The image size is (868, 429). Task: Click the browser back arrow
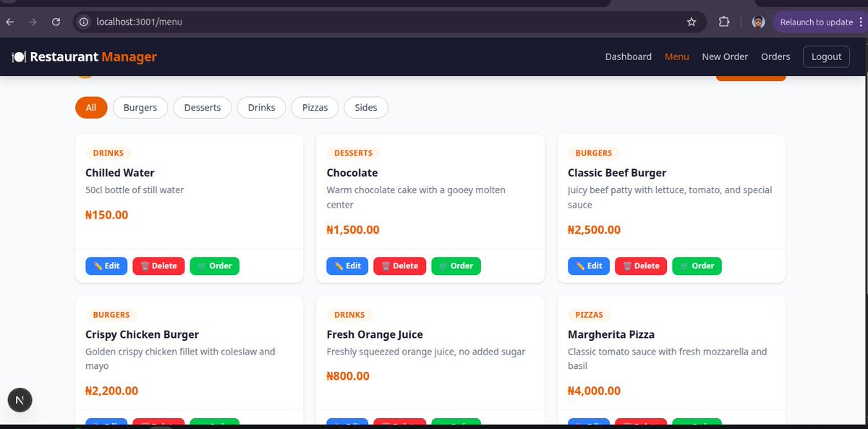9,22
